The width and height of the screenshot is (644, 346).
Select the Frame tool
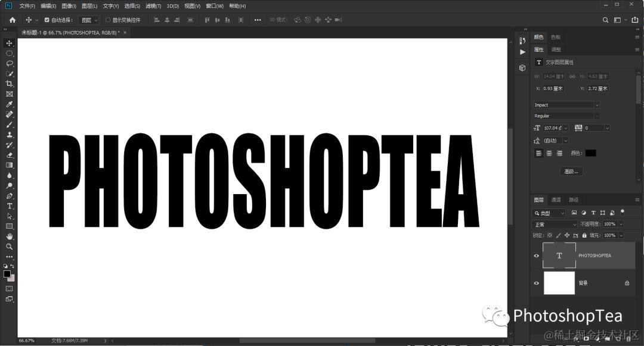pos(9,94)
